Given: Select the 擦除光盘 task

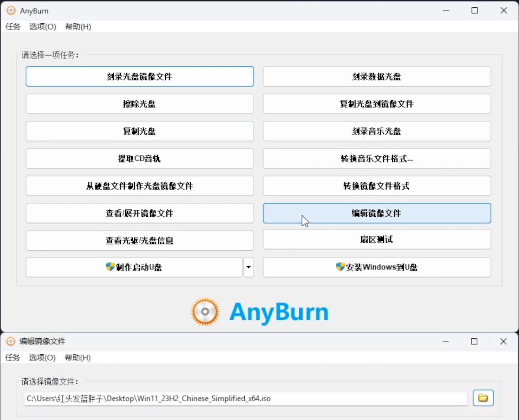Looking at the screenshot, I should (140, 104).
